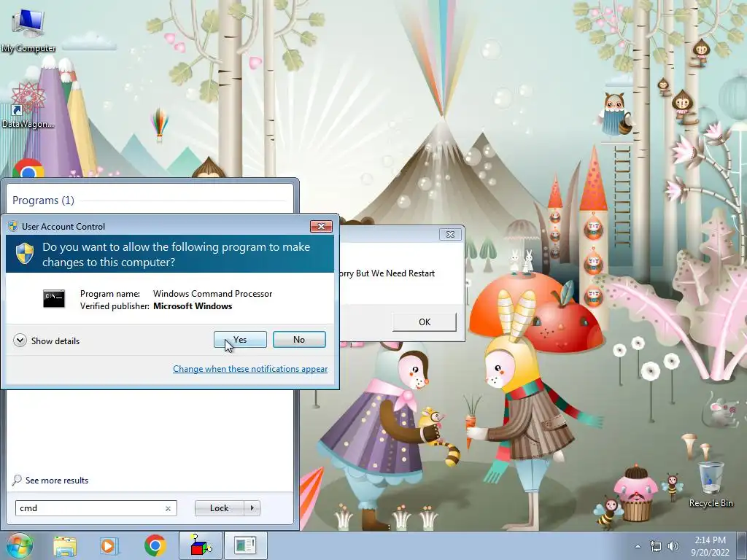Open Windows Explorer from the taskbar
Screen dimensions: 747x560
(x=65, y=545)
